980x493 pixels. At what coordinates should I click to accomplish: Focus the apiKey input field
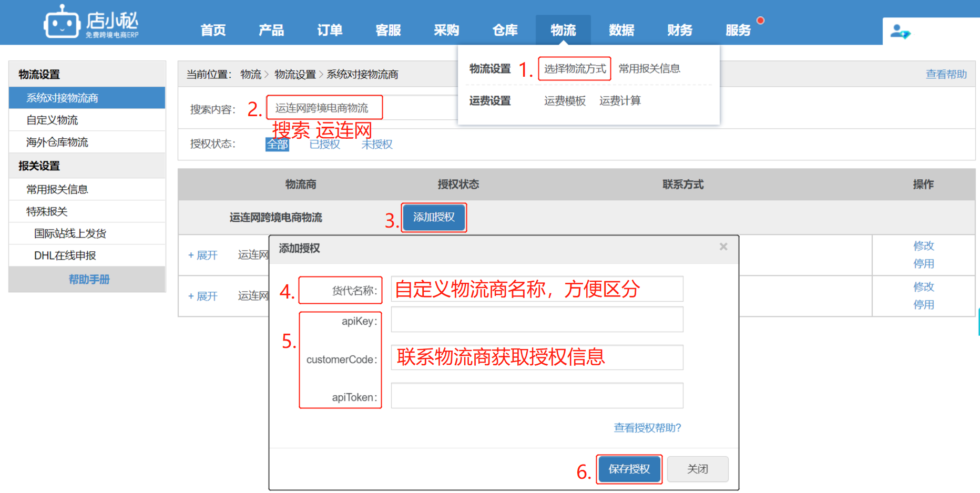[x=537, y=320]
